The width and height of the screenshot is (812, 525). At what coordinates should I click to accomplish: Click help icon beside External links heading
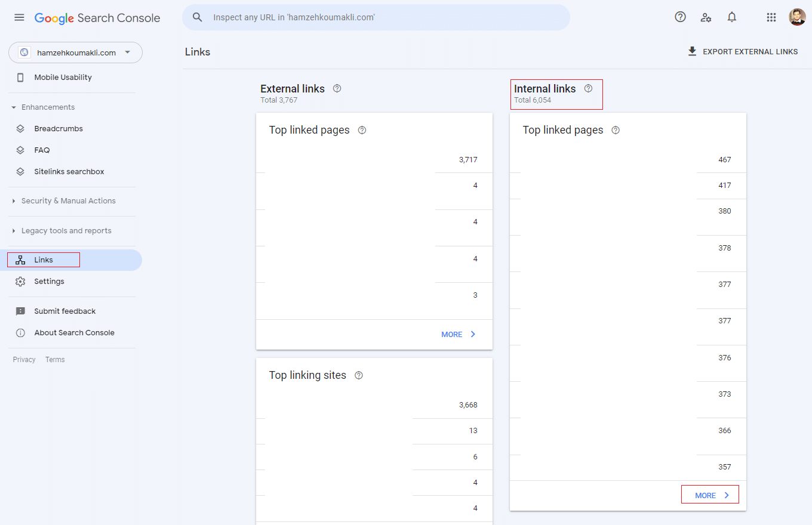(337, 88)
